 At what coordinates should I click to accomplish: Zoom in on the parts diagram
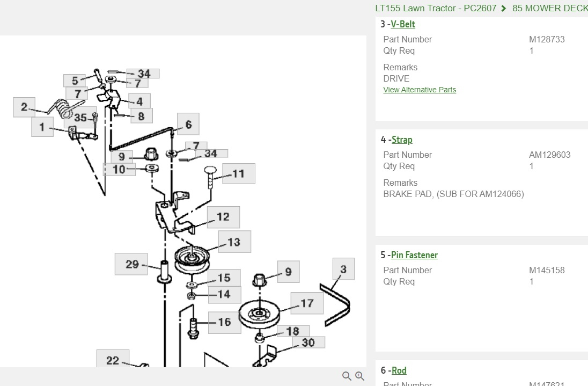(x=359, y=376)
